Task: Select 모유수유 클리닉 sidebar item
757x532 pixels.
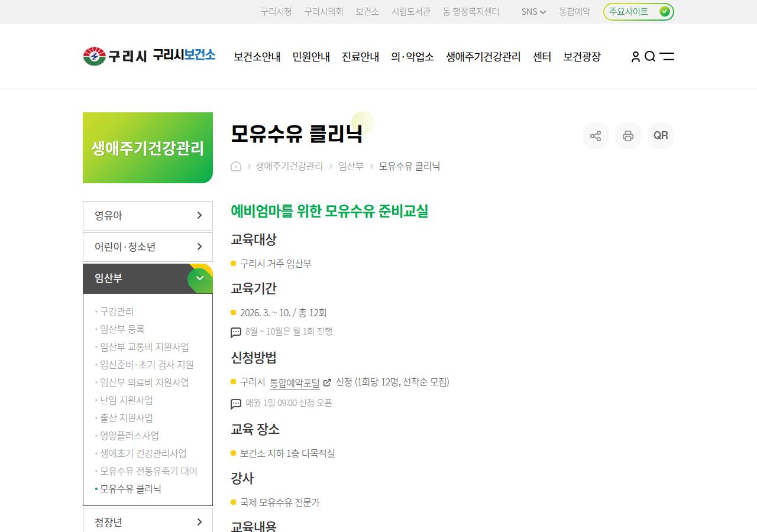Action: click(130, 489)
